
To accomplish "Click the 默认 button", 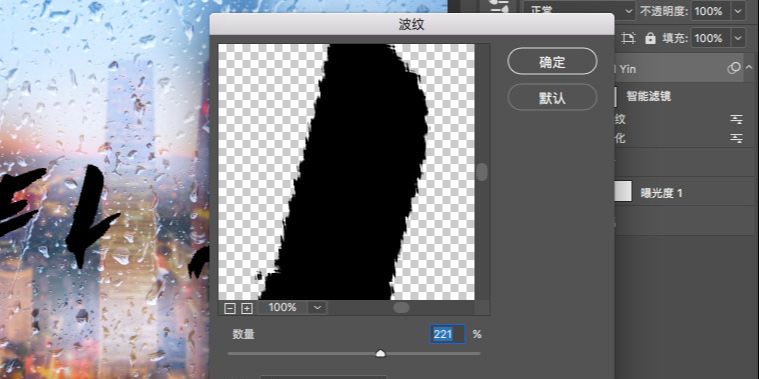I will [x=552, y=97].
